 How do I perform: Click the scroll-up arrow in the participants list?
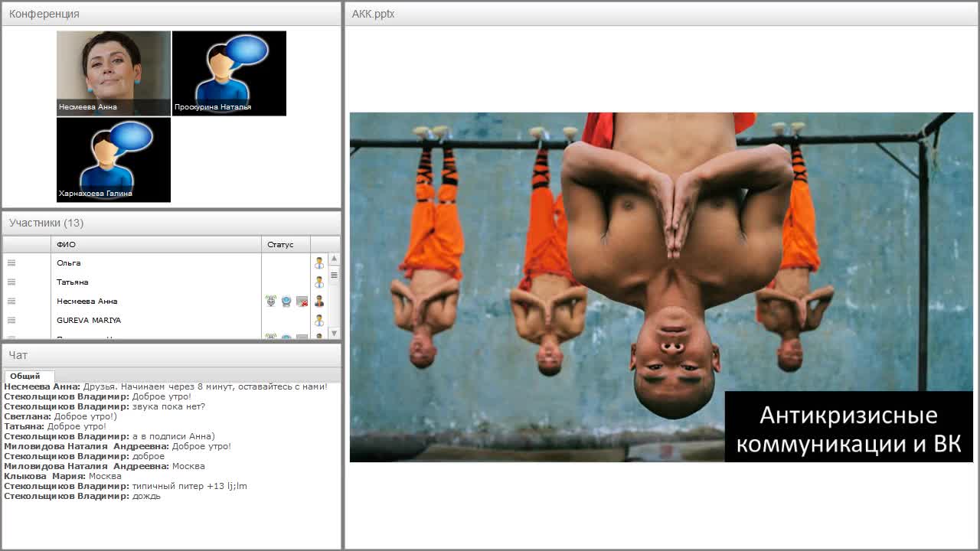click(333, 259)
